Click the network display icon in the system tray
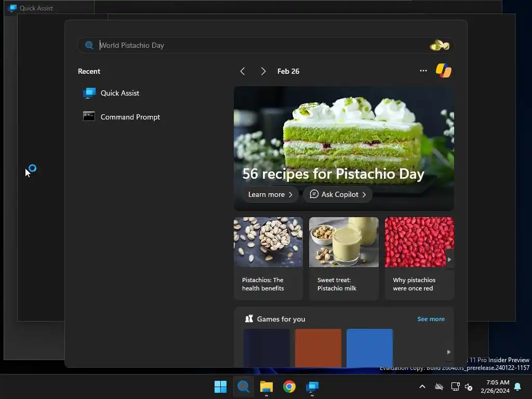The height and width of the screenshot is (399, 532). click(x=455, y=387)
